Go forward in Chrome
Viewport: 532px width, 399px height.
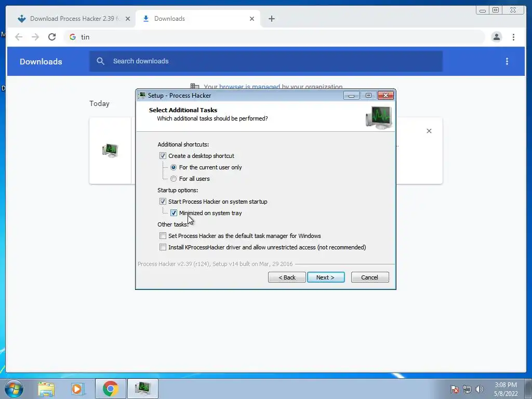[35, 37]
